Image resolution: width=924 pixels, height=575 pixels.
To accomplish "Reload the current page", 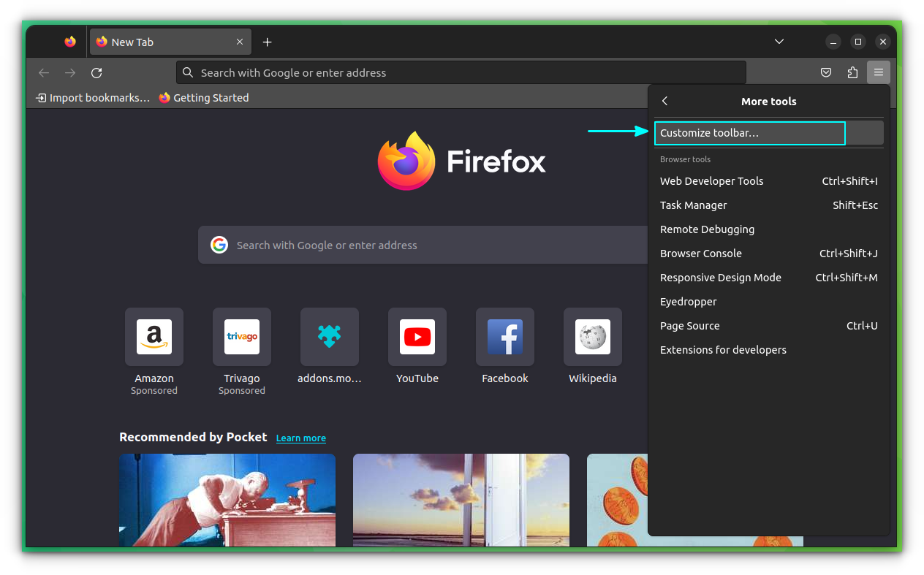I will 96,72.
